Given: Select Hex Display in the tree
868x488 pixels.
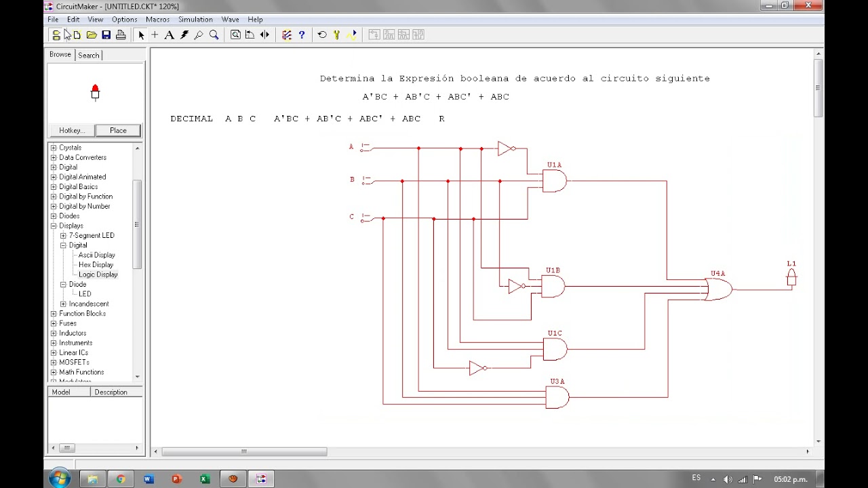Looking at the screenshot, I should [96, 265].
